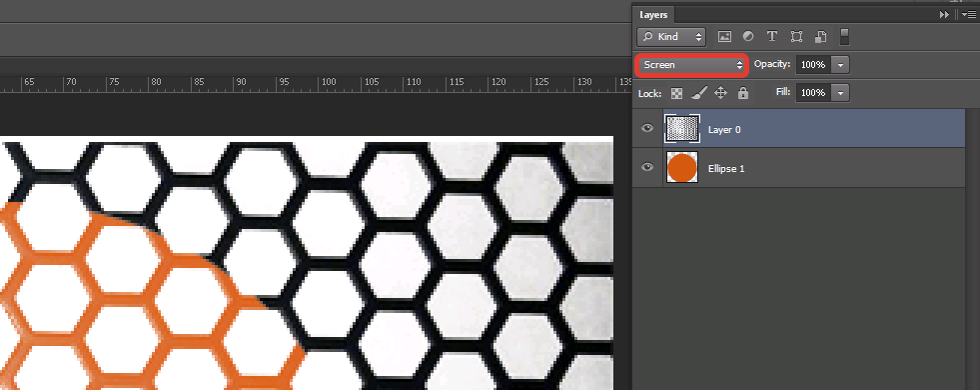Filter layers by smart objects icon
Screen dimensions: 980x390
[x=820, y=36]
